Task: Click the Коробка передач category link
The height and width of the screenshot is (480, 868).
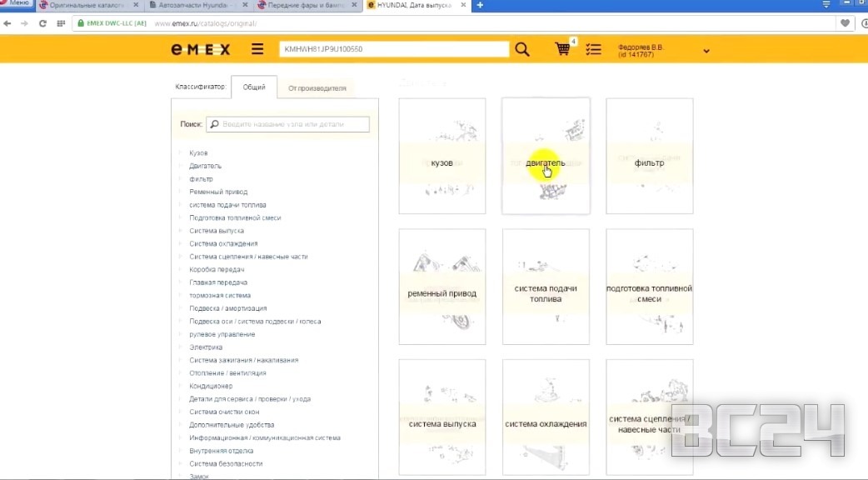Action: coord(217,270)
